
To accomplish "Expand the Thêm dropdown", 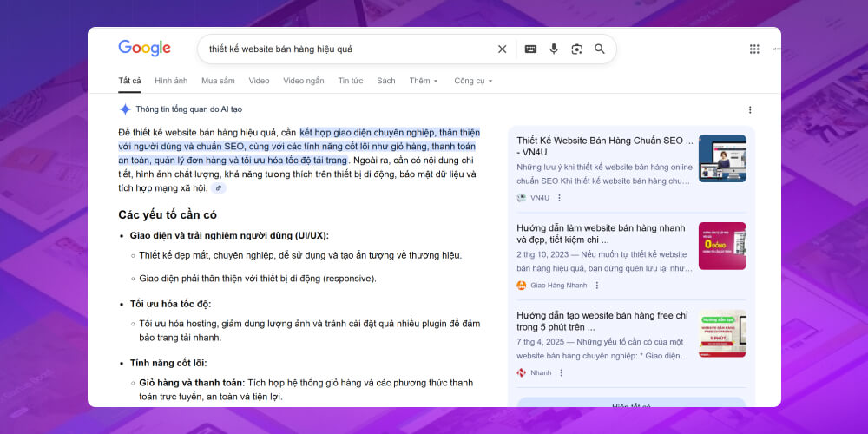I will point(424,81).
